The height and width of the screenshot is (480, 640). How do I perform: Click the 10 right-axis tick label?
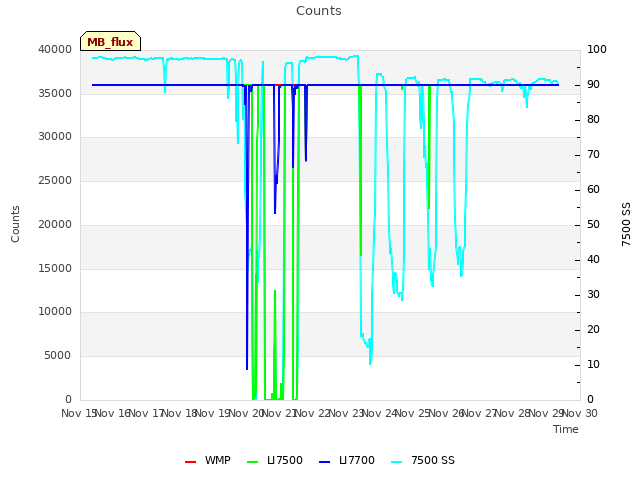[x=593, y=364]
